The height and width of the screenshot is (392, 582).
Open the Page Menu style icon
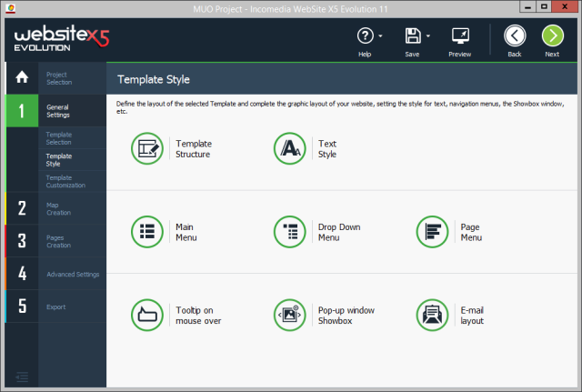433,232
